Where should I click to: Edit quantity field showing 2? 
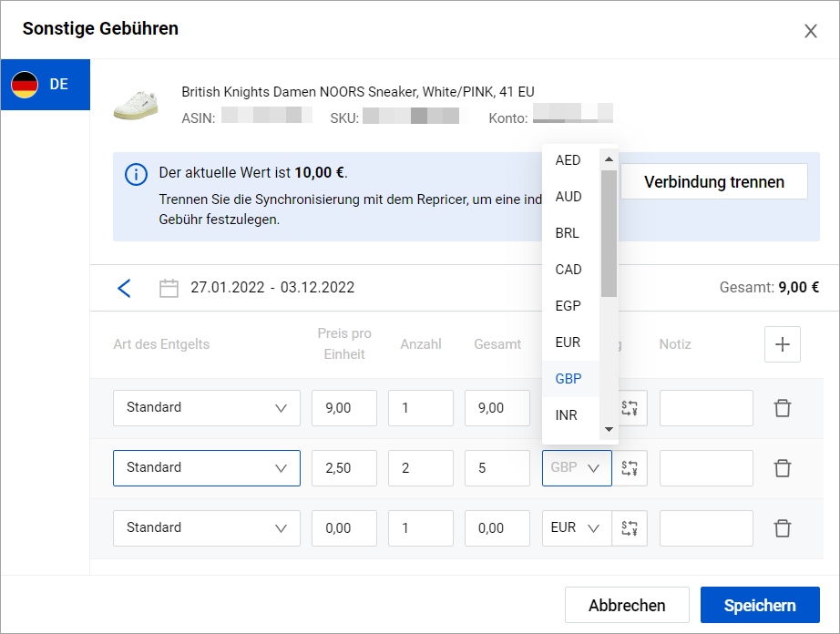(421, 468)
